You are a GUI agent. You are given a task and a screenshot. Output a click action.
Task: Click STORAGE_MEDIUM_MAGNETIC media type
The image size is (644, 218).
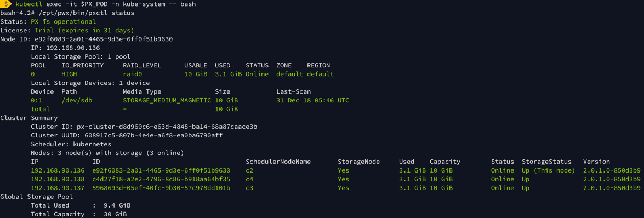(167, 101)
